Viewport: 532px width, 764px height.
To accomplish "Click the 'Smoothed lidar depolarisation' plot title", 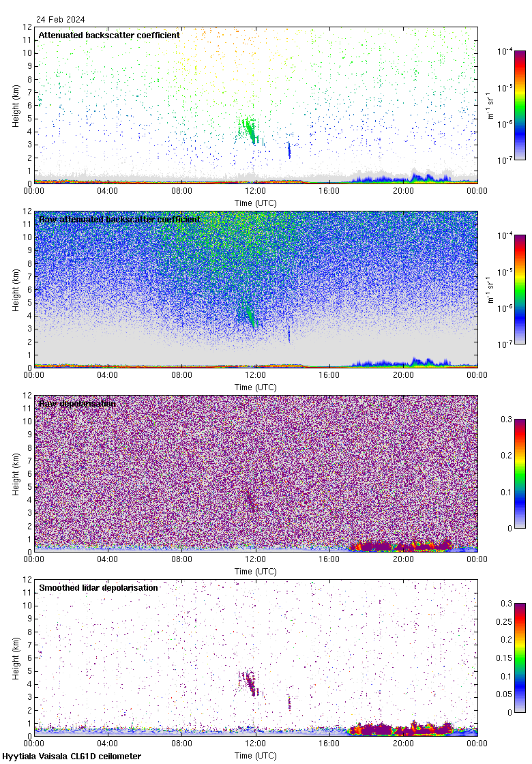I will click(x=98, y=587).
